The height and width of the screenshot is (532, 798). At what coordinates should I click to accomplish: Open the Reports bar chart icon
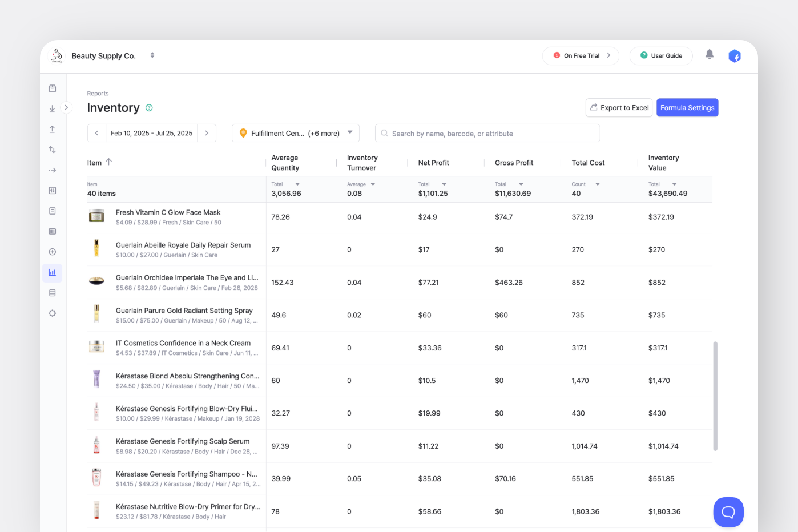tap(52, 273)
